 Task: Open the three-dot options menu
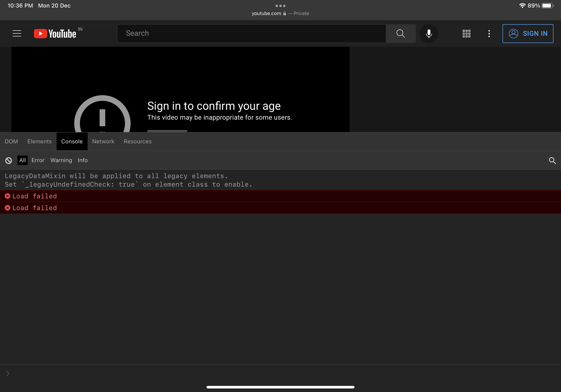489,33
